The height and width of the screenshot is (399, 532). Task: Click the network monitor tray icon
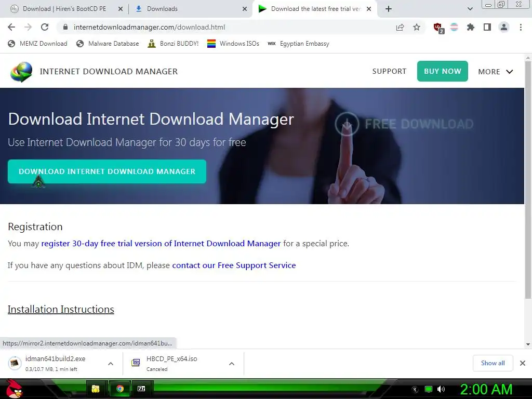(x=429, y=389)
